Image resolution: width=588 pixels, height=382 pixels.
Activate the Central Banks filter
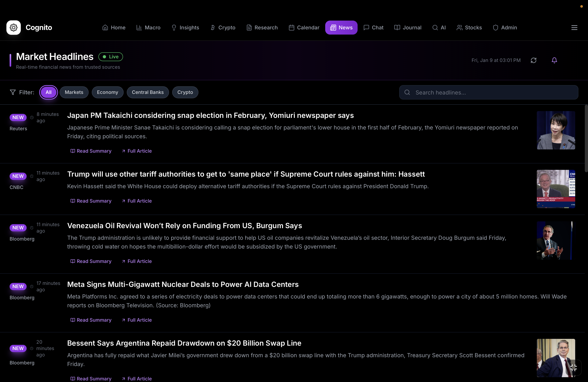[148, 92]
